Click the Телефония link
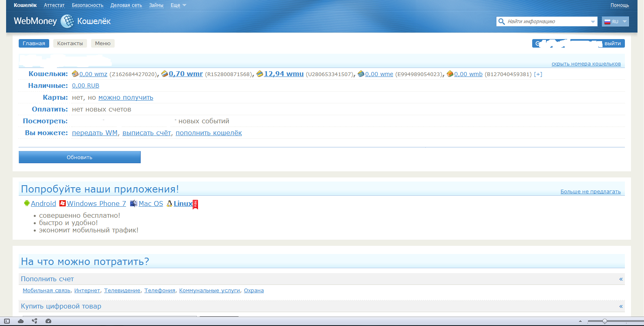 (x=160, y=291)
